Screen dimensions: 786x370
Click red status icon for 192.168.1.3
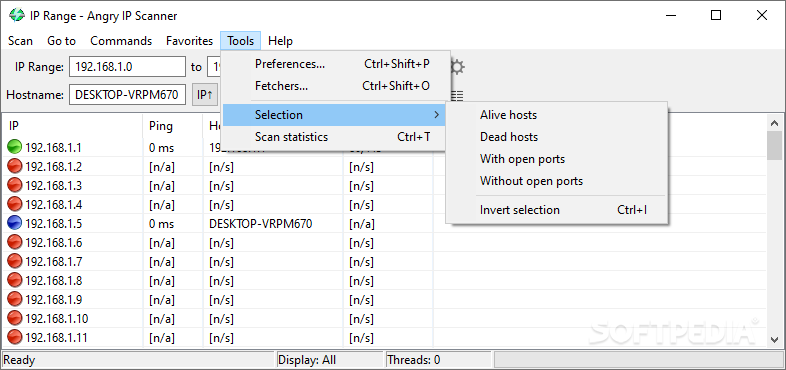click(x=15, y=186)
